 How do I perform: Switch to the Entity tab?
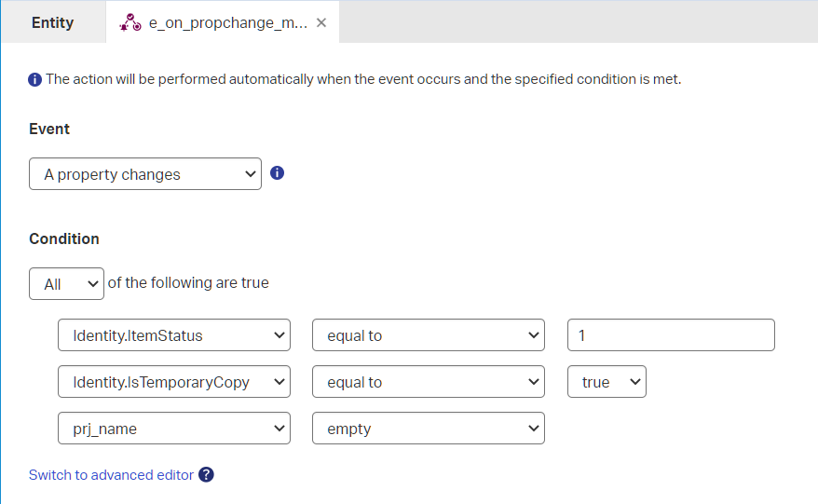pos(52,22)
